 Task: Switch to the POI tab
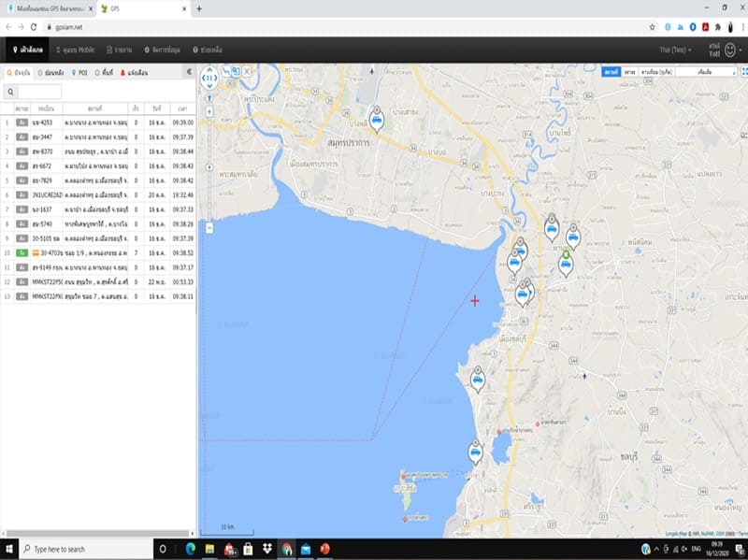[79, 71]
